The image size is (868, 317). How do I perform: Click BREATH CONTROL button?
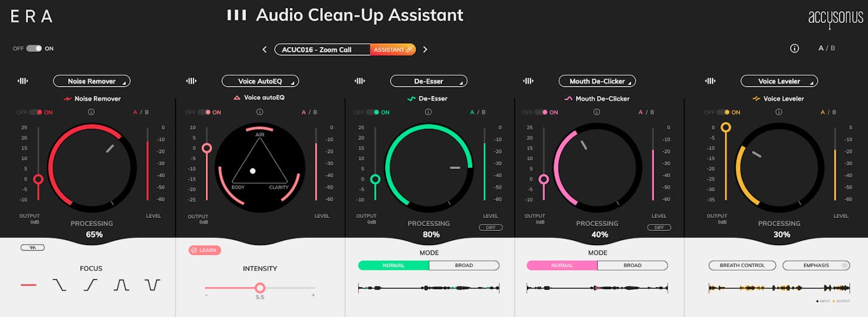click(742, 266)
